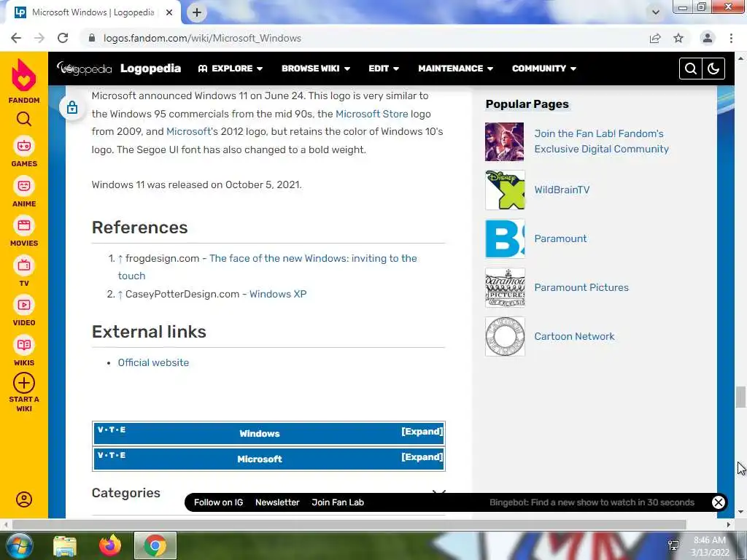Open the Logopedia wiki title link
Image resolution: width=747 pixels, height=560 pixels.
point(150,69)
